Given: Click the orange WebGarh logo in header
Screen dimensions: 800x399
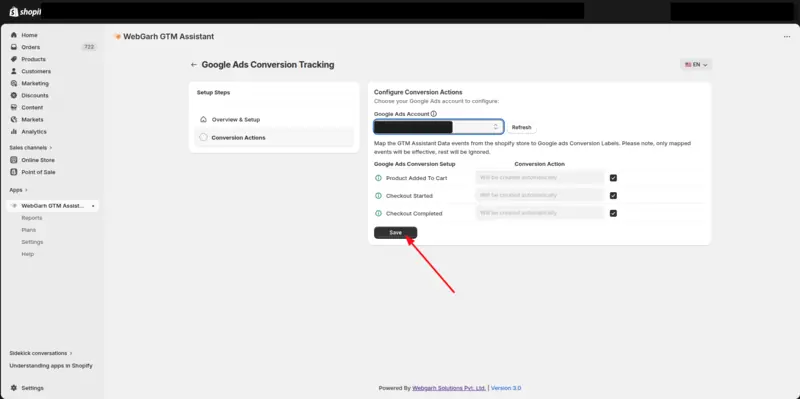Looking at the screenshot, I should [118, 37].
